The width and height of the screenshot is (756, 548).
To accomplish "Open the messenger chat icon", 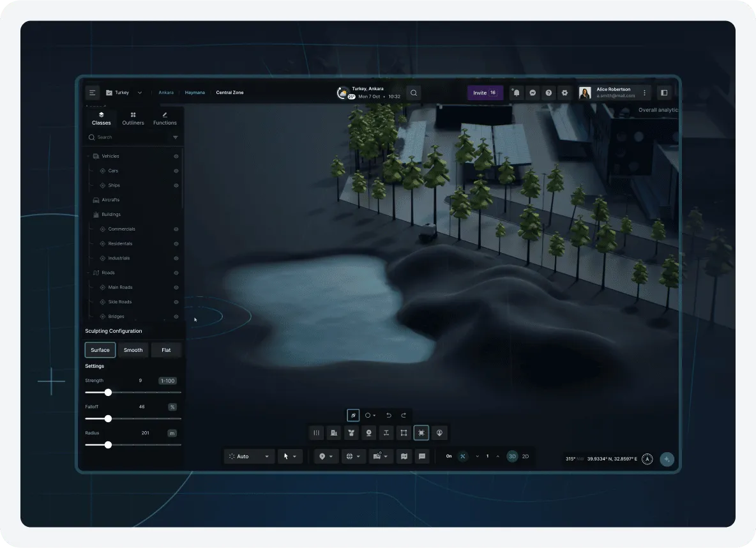I will 533,93.
